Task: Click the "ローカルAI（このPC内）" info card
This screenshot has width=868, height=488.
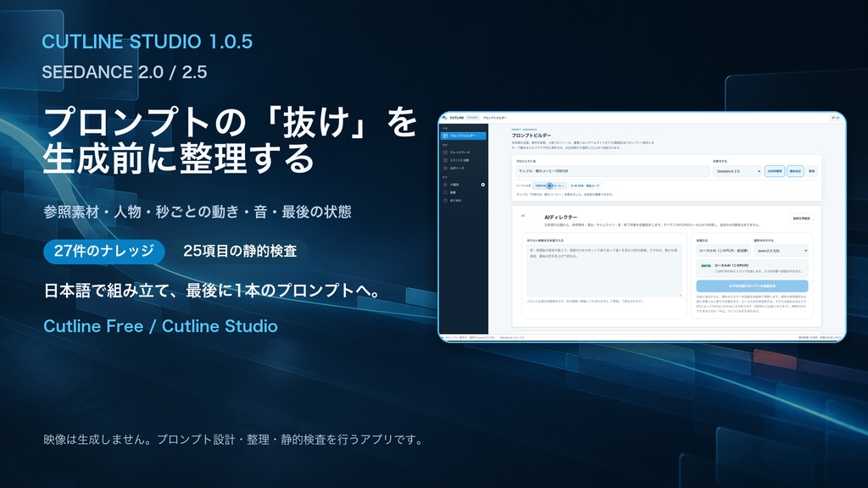Action: click(752, 269)
